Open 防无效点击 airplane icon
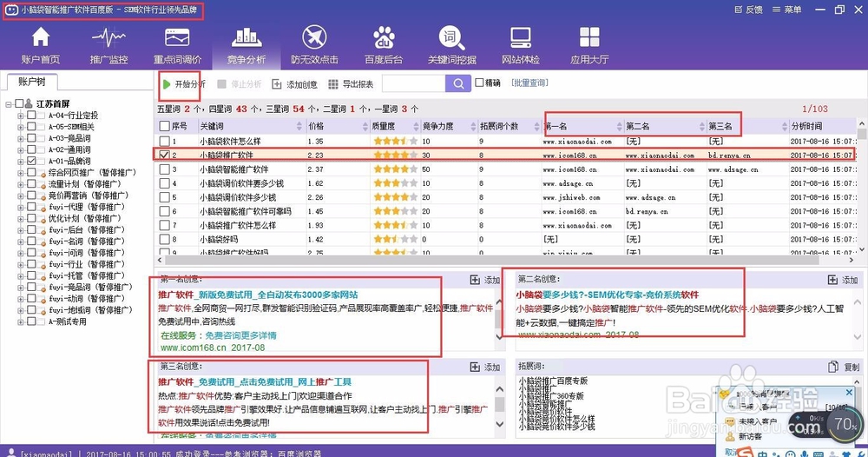This screenshot has width=868, height=457. pos(314,37)
